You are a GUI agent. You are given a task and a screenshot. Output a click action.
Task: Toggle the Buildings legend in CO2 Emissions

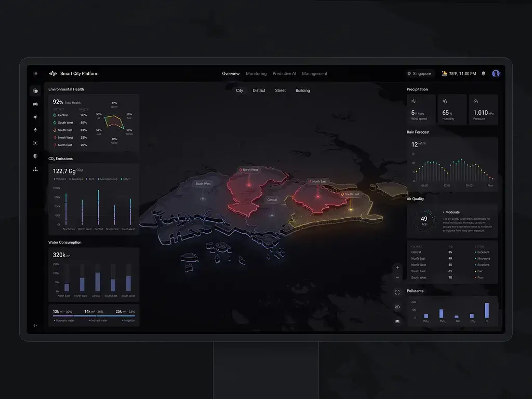click(76, 179)
